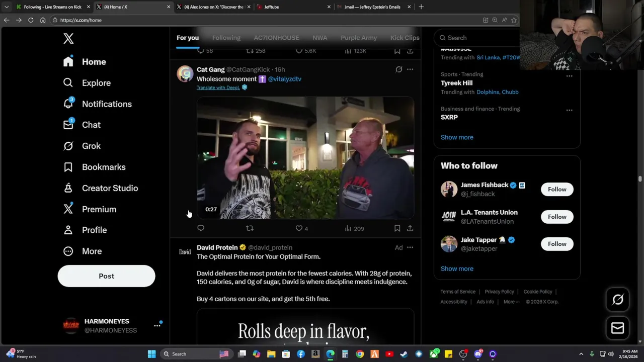This screenshot has height=362, width=644.
Task: Switch to Purple Army tab
Action: click(x=359, y=38)
